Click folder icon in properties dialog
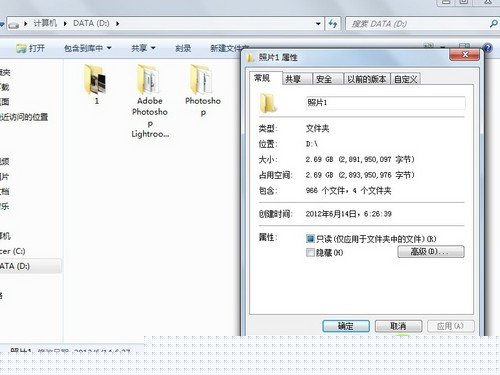Viewport: 500px width, 375px height. coord(268,103)
